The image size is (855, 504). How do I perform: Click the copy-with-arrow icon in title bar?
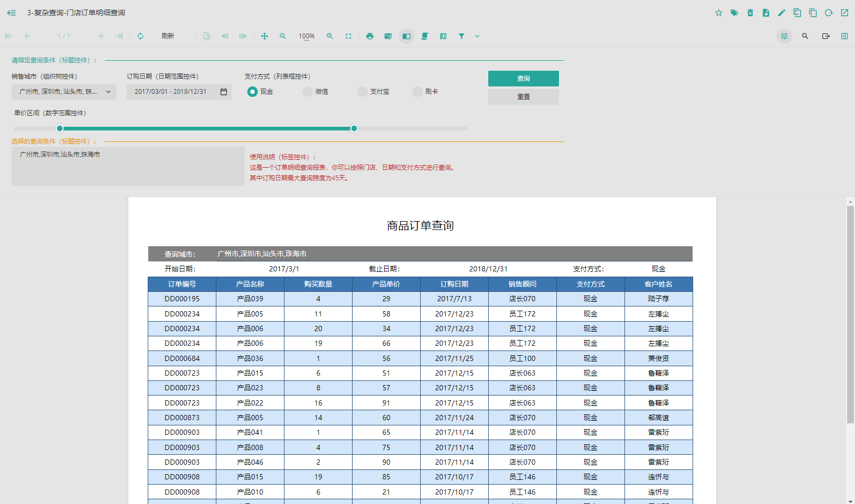click(797, 13)
